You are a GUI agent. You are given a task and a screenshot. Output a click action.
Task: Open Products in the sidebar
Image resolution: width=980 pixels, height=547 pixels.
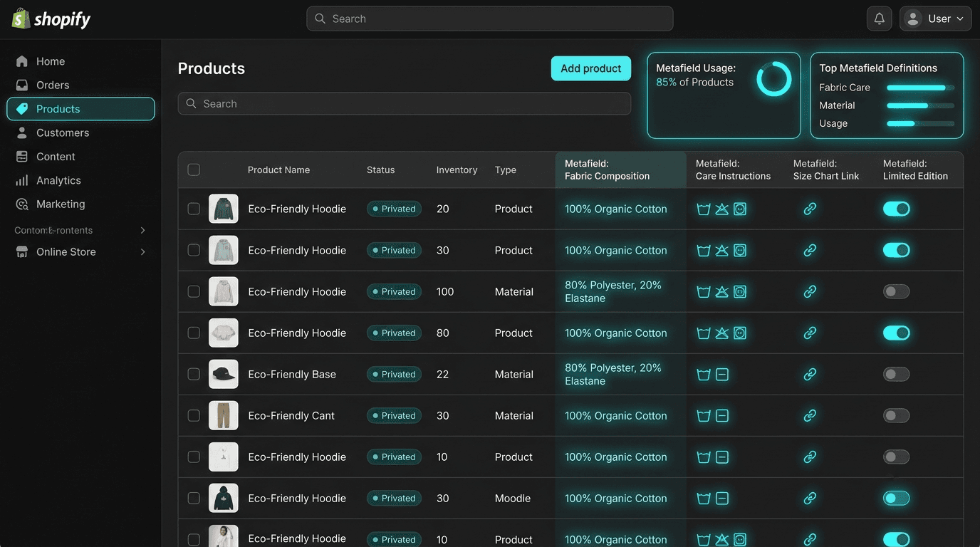[80, 109]
